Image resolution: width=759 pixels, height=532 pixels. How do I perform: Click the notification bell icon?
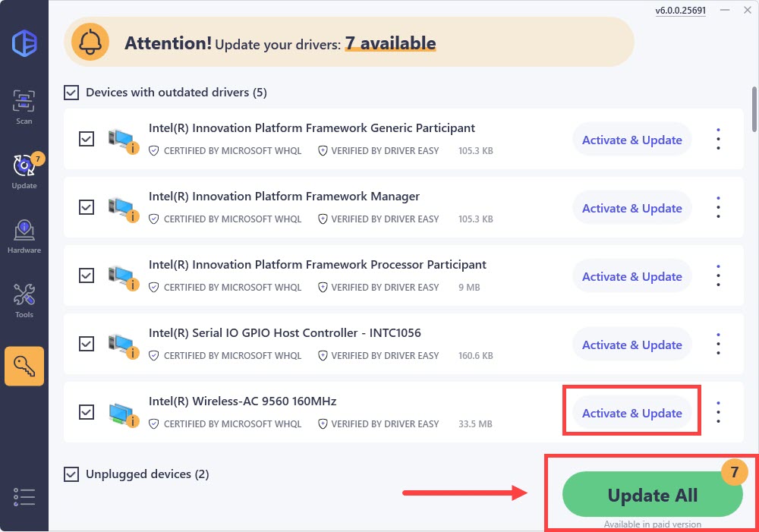(x=90, y=43)
